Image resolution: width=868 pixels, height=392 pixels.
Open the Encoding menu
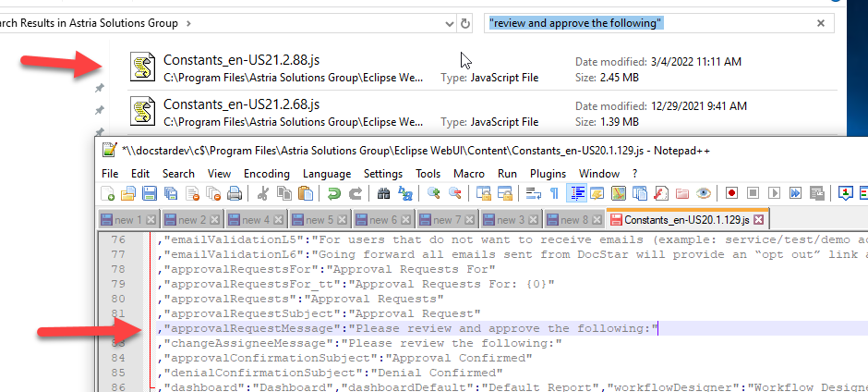(x=267, y=174)
